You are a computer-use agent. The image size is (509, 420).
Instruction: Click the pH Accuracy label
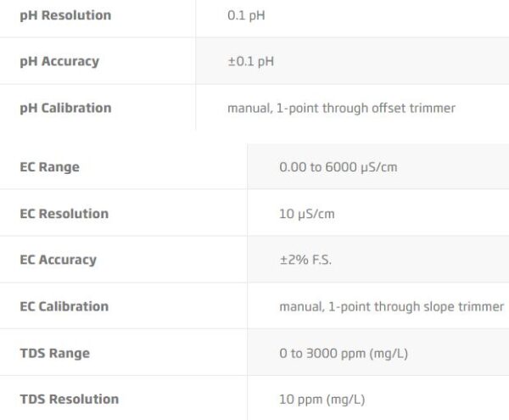click(x=59, y=61)
